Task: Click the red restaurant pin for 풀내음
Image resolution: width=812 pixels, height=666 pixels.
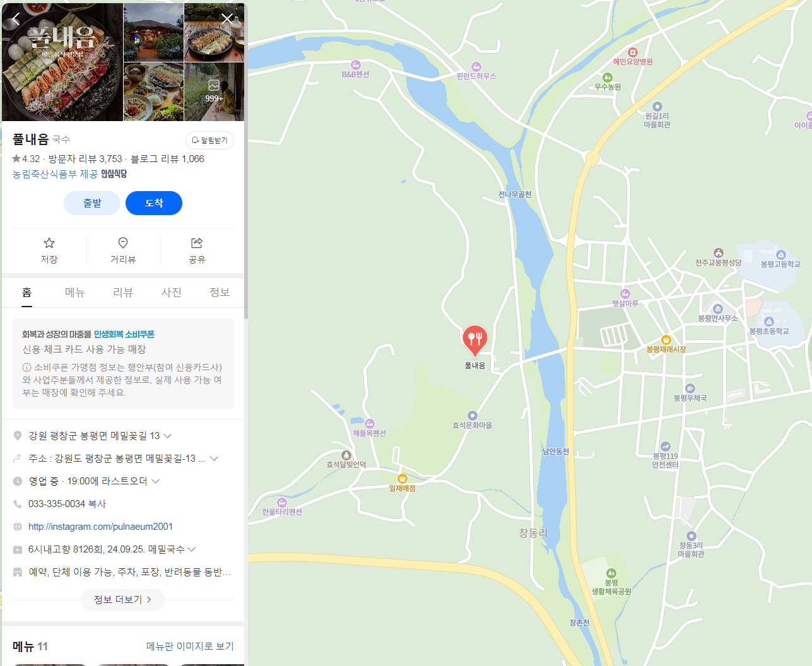Action: (x=474, y=341)
